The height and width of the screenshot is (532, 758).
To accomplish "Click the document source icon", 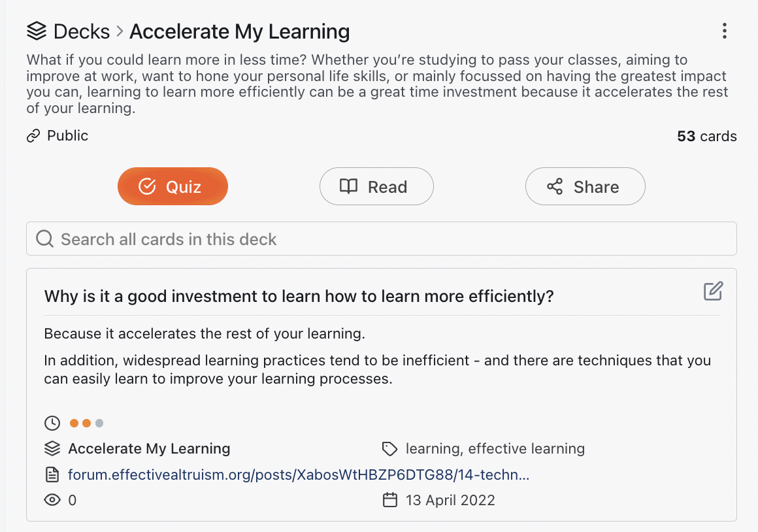I will 52,475.
